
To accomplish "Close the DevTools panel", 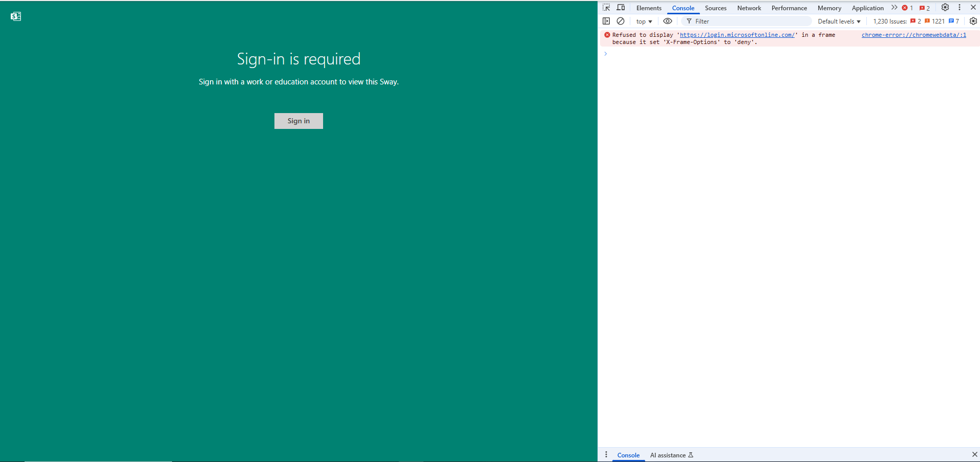I will pyautogui.click(x=973, y=8).
